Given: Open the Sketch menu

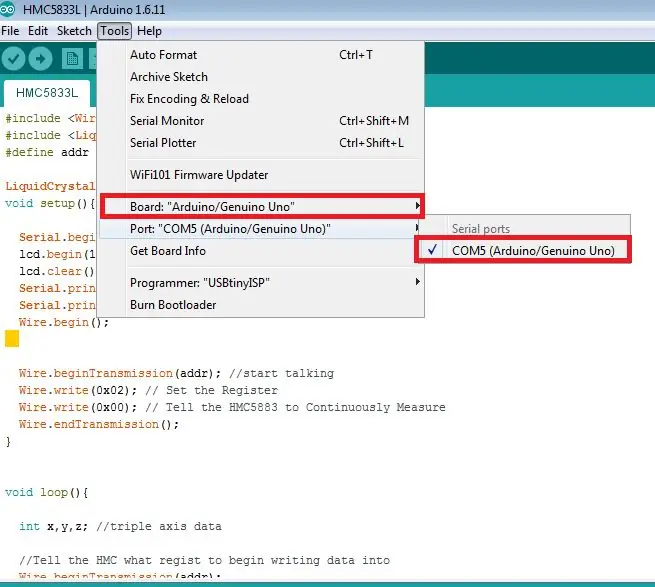Looking at the screenshot, I should (x=74, y=31).
